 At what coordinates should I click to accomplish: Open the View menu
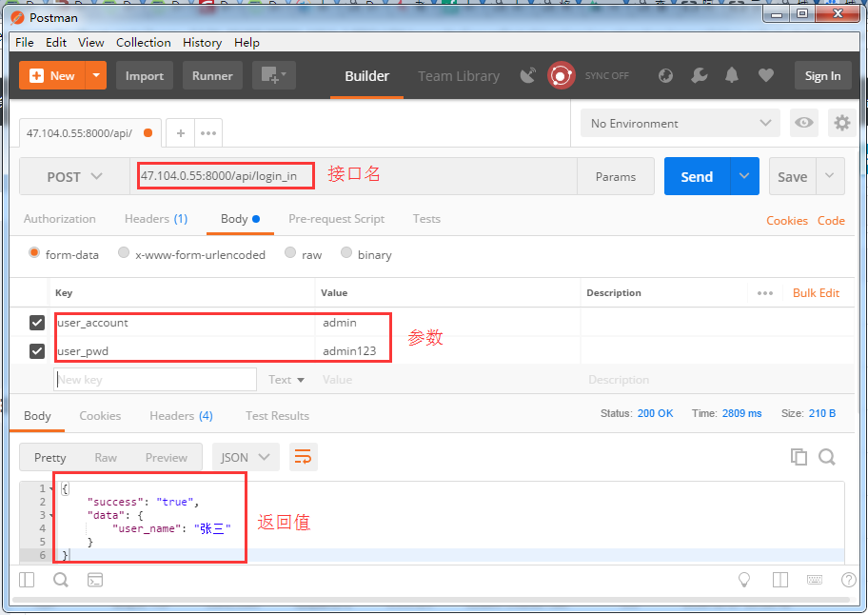(90, 42)
